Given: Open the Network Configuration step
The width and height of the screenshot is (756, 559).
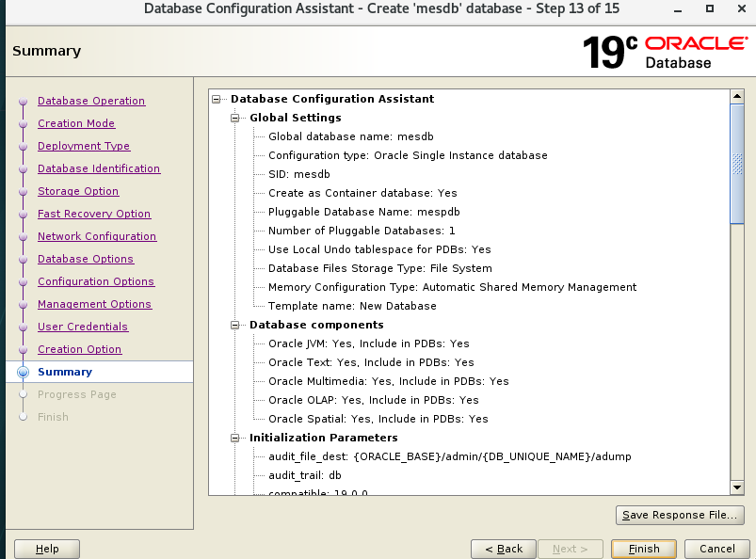Looking at the screenshot, I should [x=97, y=236].
